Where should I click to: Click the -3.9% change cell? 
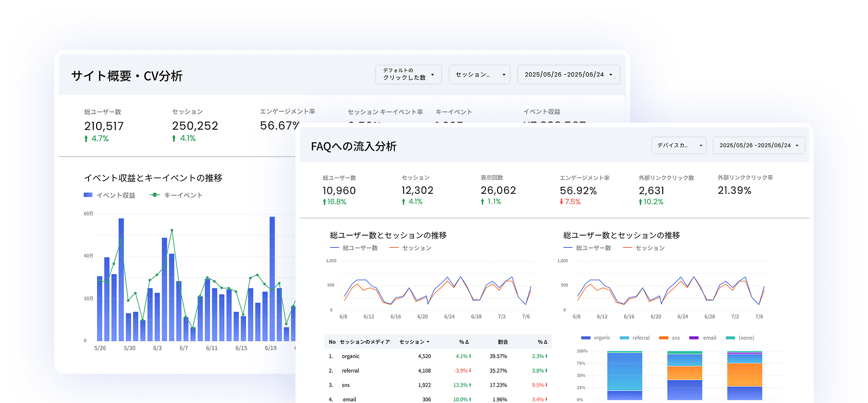pos(463,370)
